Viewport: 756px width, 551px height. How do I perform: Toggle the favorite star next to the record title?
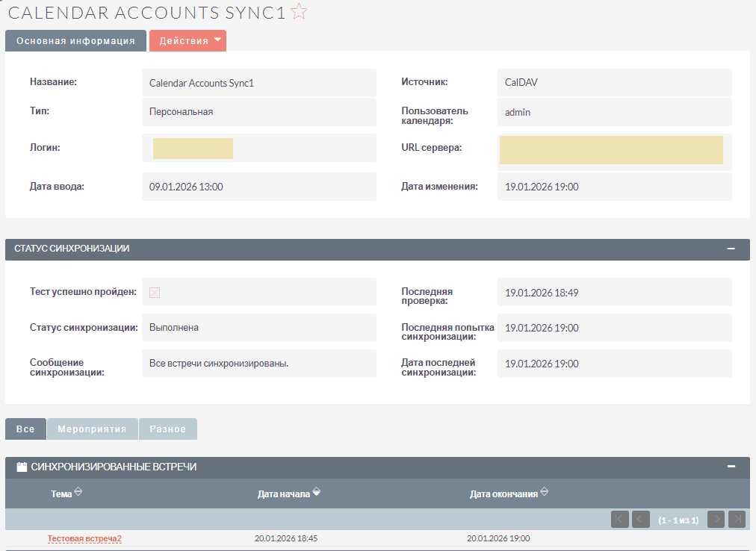coord(298,11)
